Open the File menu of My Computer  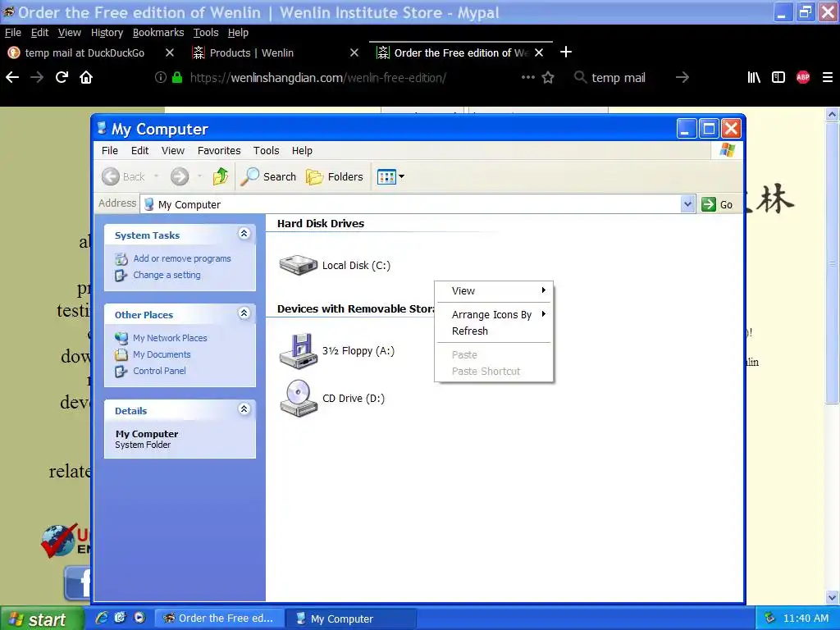tap(110, 151)
